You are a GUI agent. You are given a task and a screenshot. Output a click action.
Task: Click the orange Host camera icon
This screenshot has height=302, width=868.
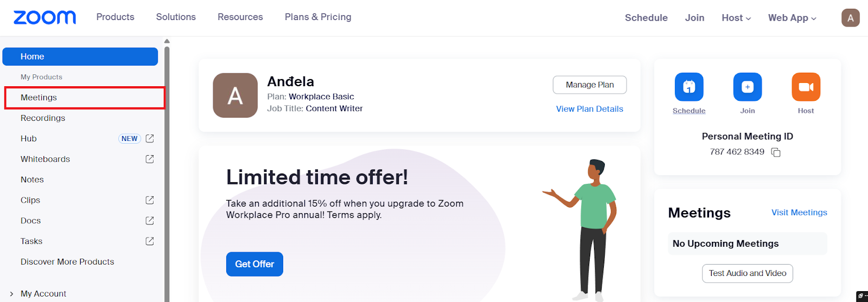click(806, 87)
